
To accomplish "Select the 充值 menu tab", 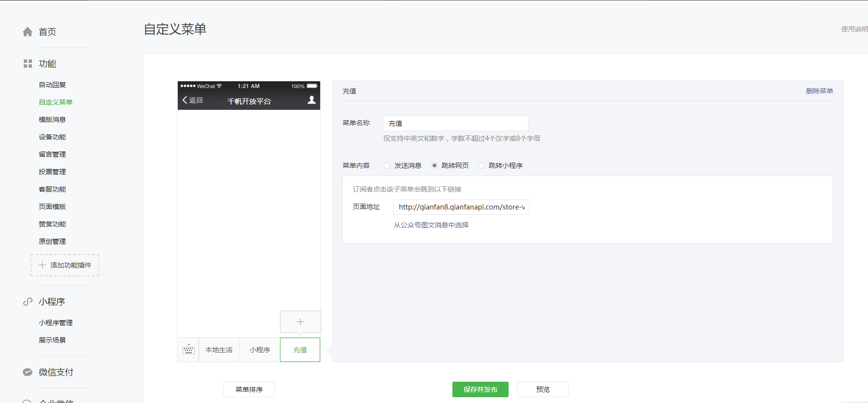I will pyautogui.click(x=300, y=350).
